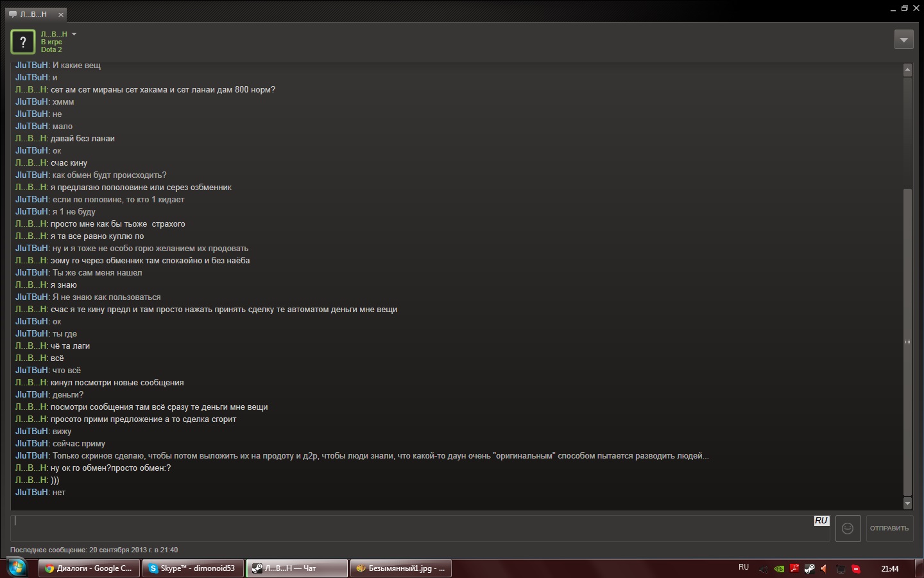This screenshot has height=578, width=924.
Task: Click the RU keyboard layout badge in message box
Action: 821,521
